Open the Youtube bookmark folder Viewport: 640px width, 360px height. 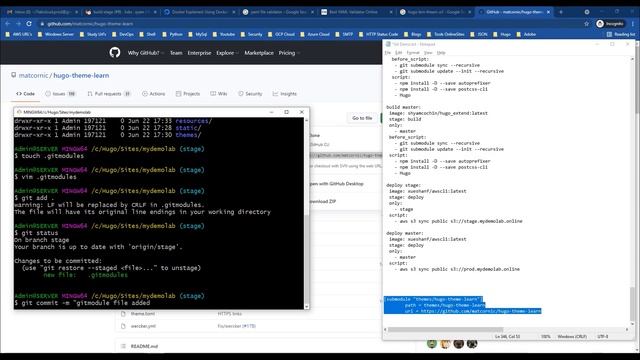click(x=224, y=34)
